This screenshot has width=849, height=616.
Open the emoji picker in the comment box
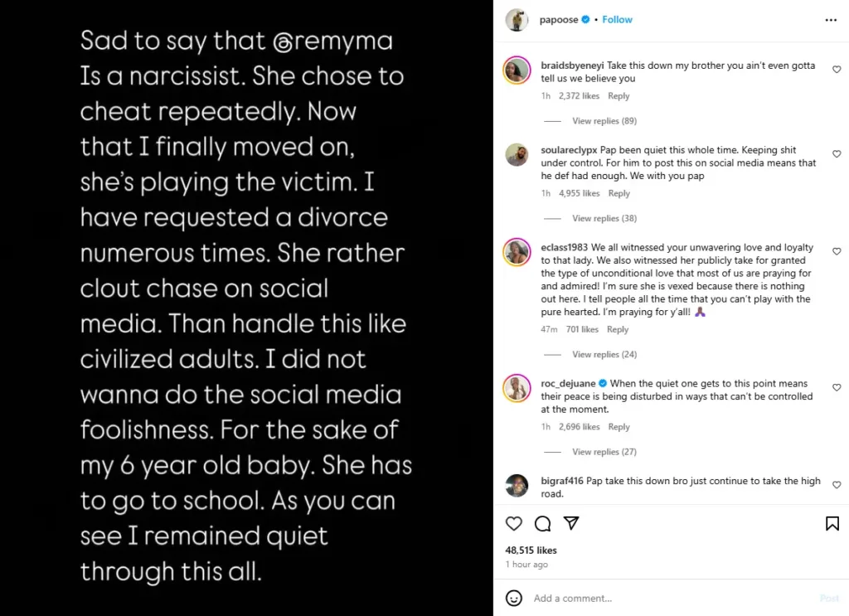515,598
